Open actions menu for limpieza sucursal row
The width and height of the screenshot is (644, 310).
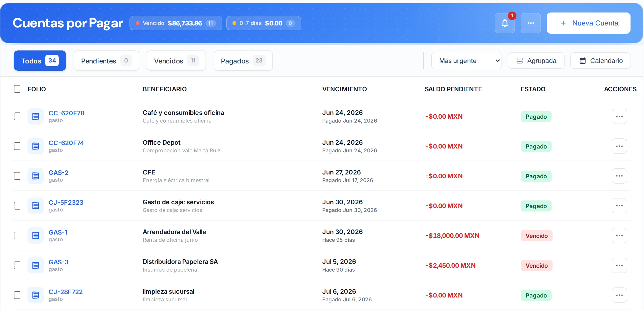click(x=619, y=295)
